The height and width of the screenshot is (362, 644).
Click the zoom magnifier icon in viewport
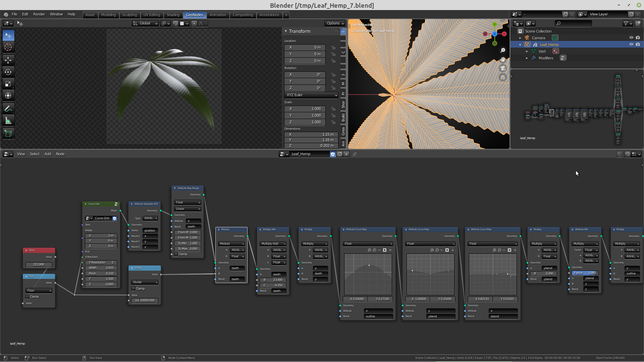tap(502, 50)
